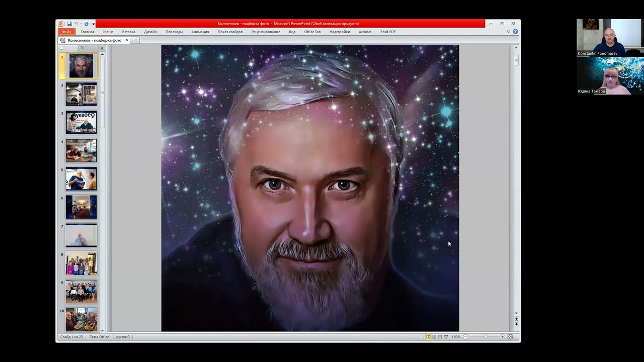Open a new document tab
The width and height of the screenshot is (644, 362).
coord(135,40)
